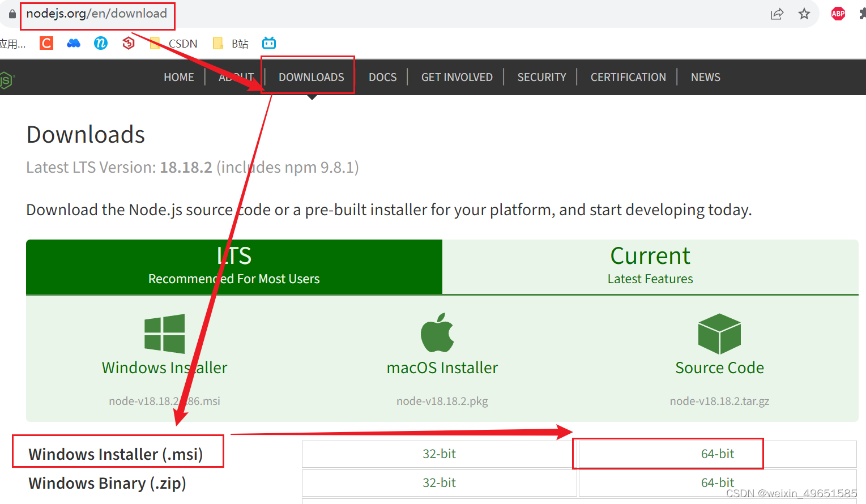The width and height of the screenshot is (866, 504).
Task: Click the share page icon
Action: [777, 14]
